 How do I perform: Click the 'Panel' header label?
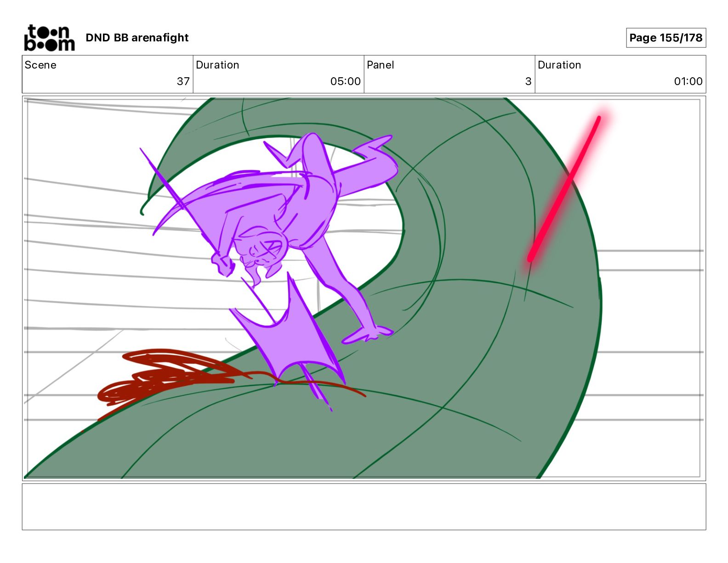tap(381, 65)
